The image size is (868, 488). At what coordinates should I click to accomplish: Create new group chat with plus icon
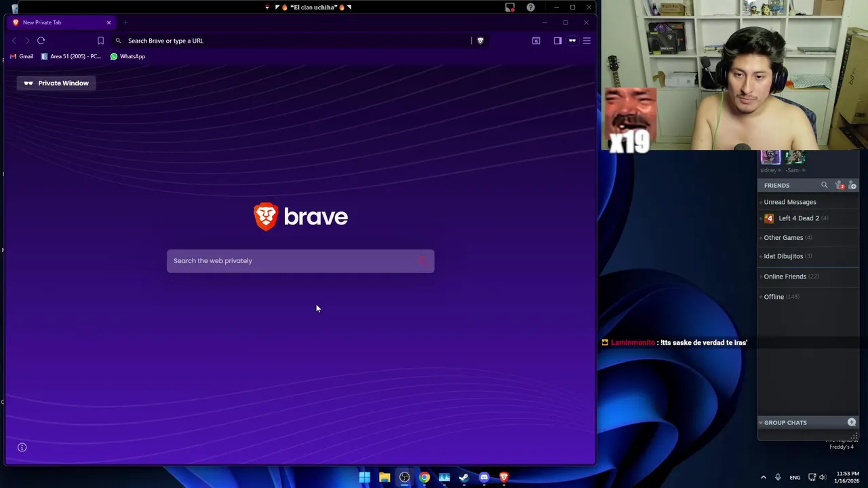[852, 422]
